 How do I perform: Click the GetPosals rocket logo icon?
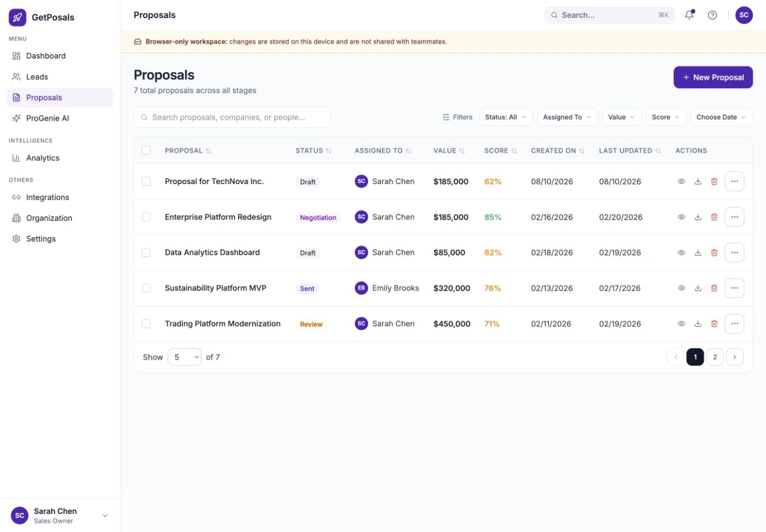[x=18, y=17]
